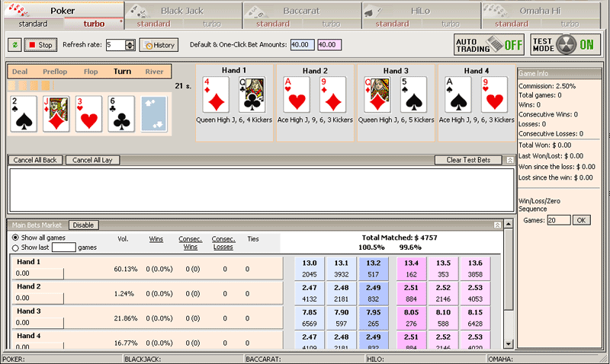Click the face-down river card
Viewport: 610px width, 364px height.
pyautogui.click(x=154, y=113)
